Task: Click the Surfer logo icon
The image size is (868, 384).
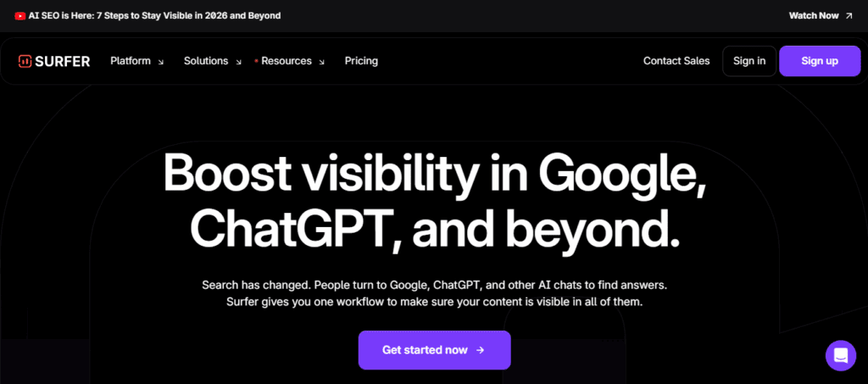Action: click(25, 61)
